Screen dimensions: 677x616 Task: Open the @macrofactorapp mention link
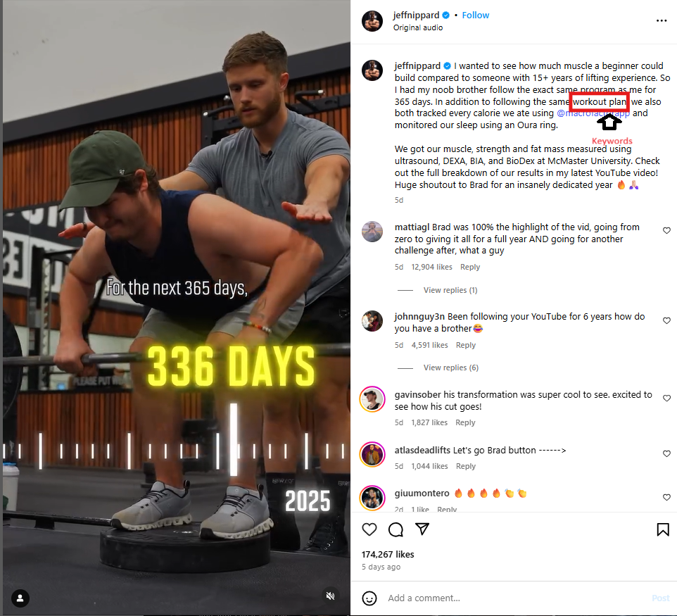tap(593, 113)
